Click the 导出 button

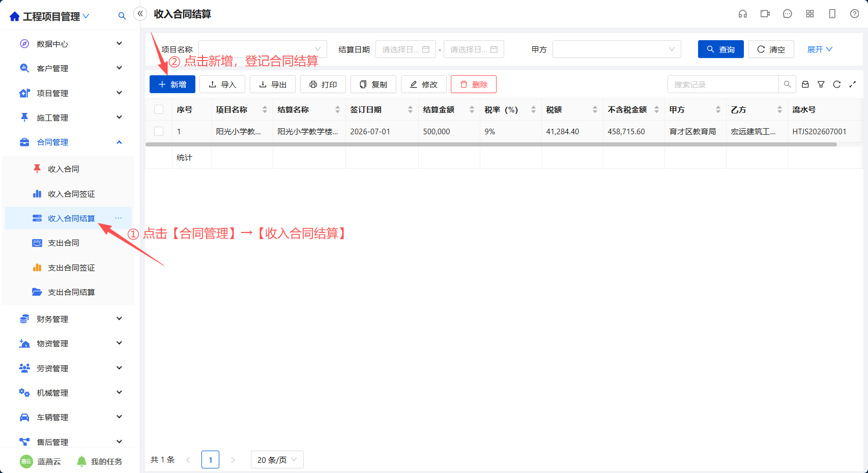(273, 84)
